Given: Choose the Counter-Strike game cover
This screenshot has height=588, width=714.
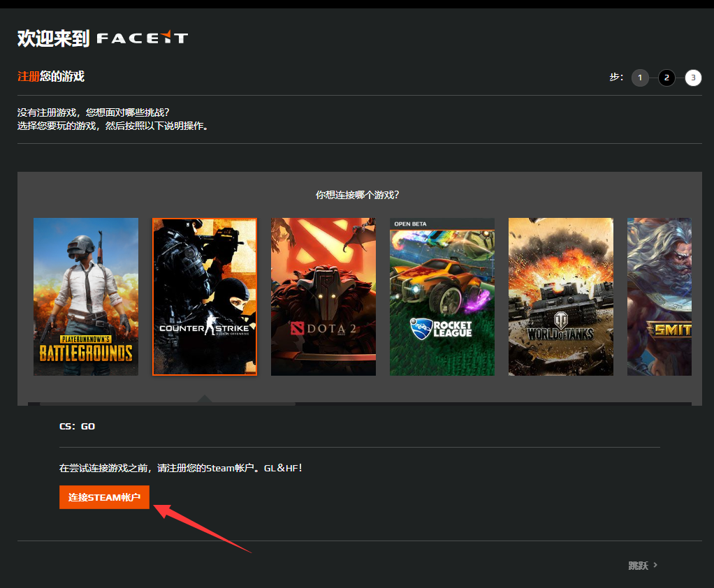Looking at the screenshot, I should (x=205, y=297).
